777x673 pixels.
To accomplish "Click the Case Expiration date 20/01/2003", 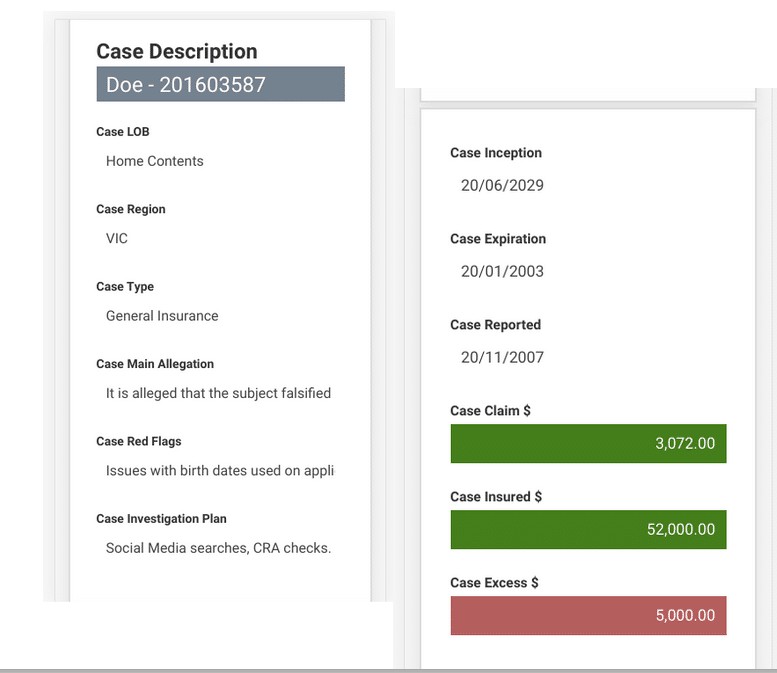I will pos(502,272).
